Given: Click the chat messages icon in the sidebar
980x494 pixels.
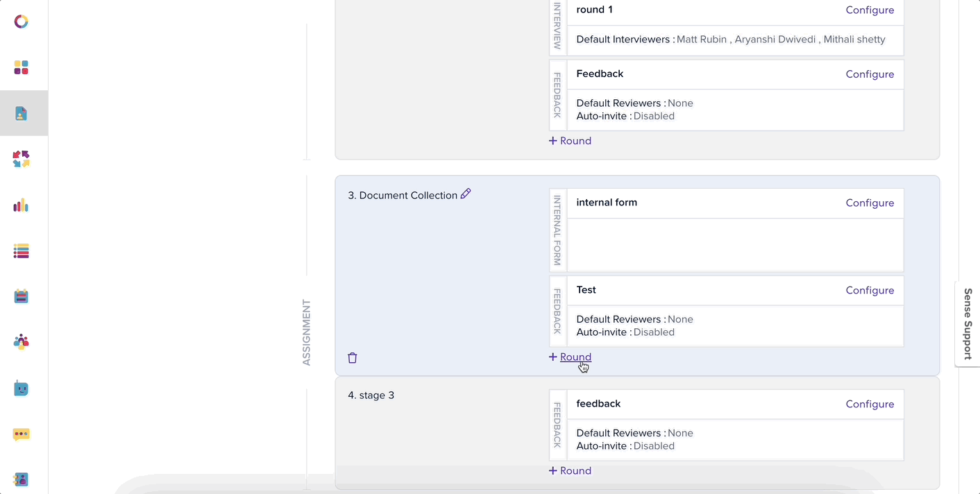Looking at the screenshot, I should (21, 434).
